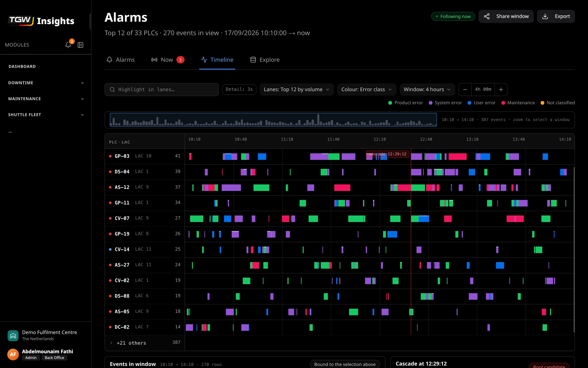The image size is (588, 368).
Task: Click the search magnifier in highlight field
Action: coord(112,90)
